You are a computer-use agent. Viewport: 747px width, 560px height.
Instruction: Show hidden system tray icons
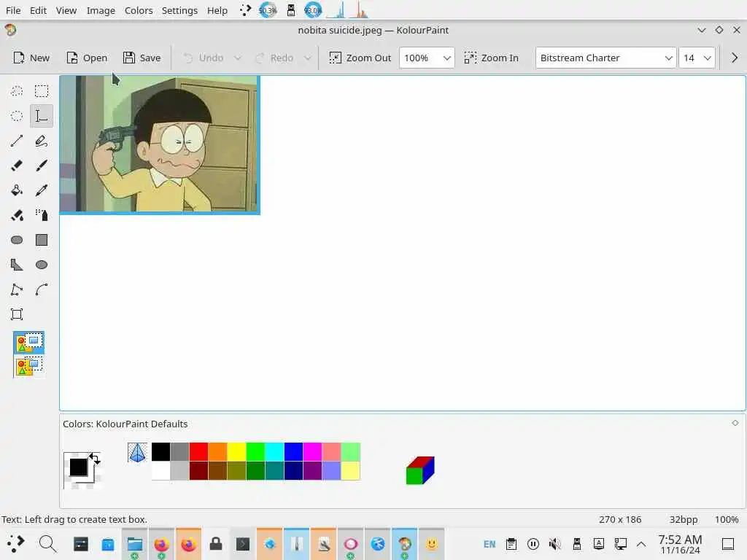641,544
